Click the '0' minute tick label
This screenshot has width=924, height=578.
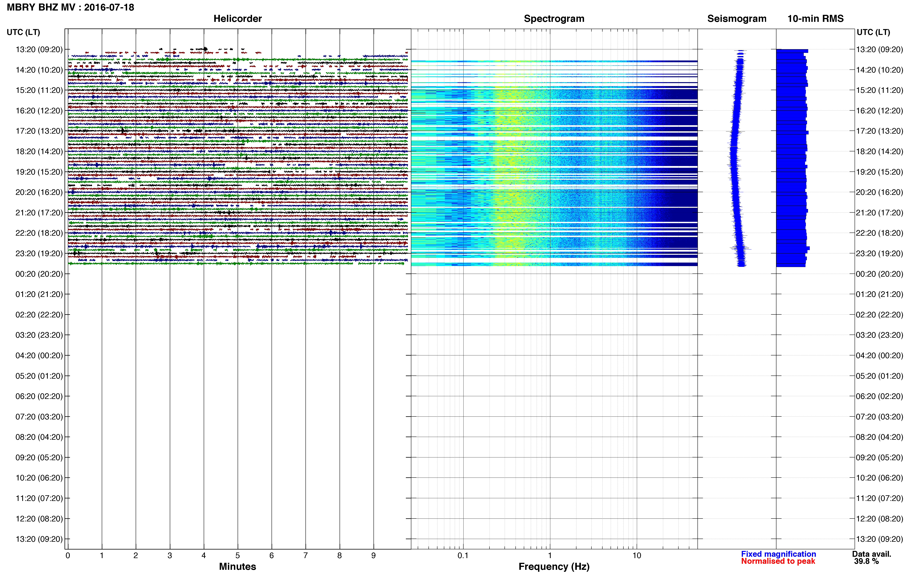[68, 556]
